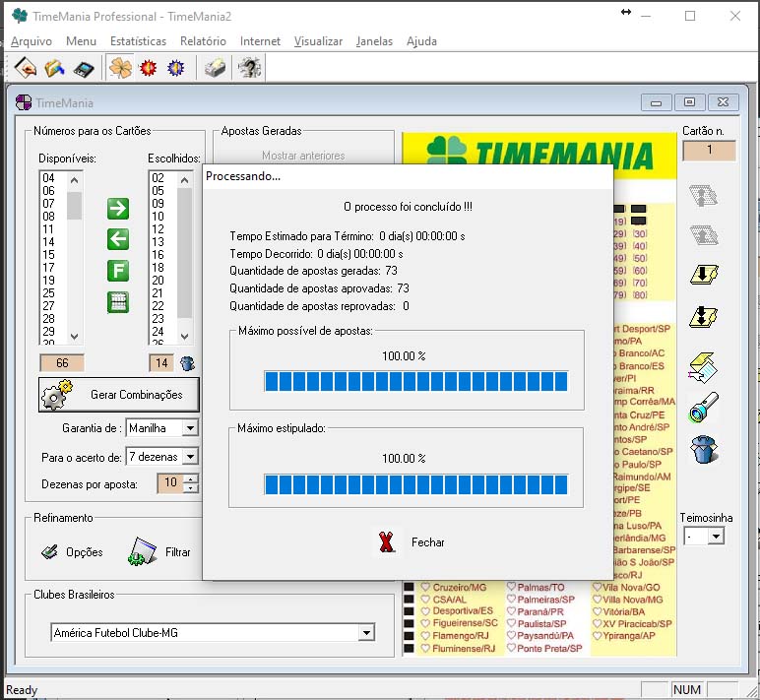Decrease Dezenas por aposta stepper down
760x700 pixels.
[191, 488]
